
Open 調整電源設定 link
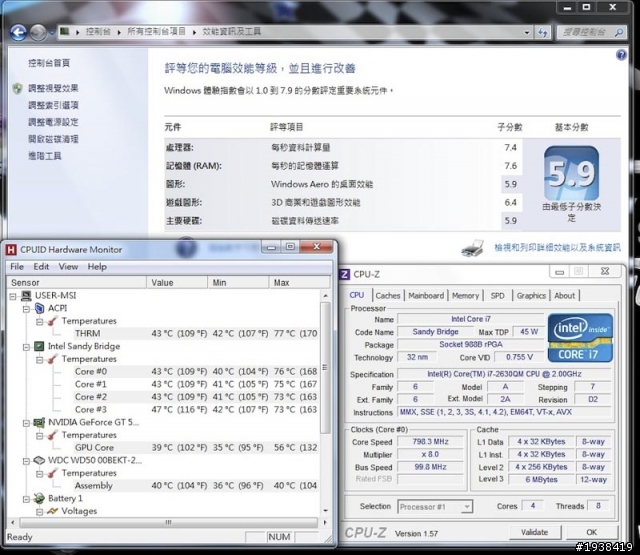pyautogui.click(x=53, y=122)
